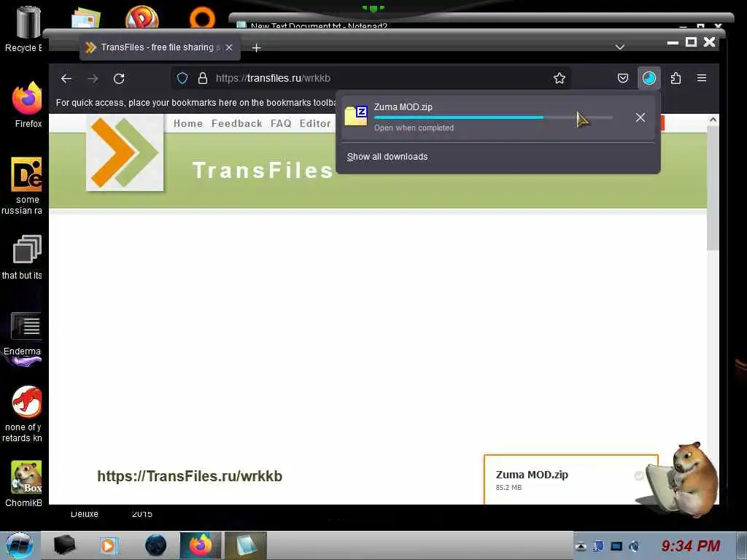Close the TransFiles tab
The image size is (747, 560).
pyautogui.click(x=229, y=47)
